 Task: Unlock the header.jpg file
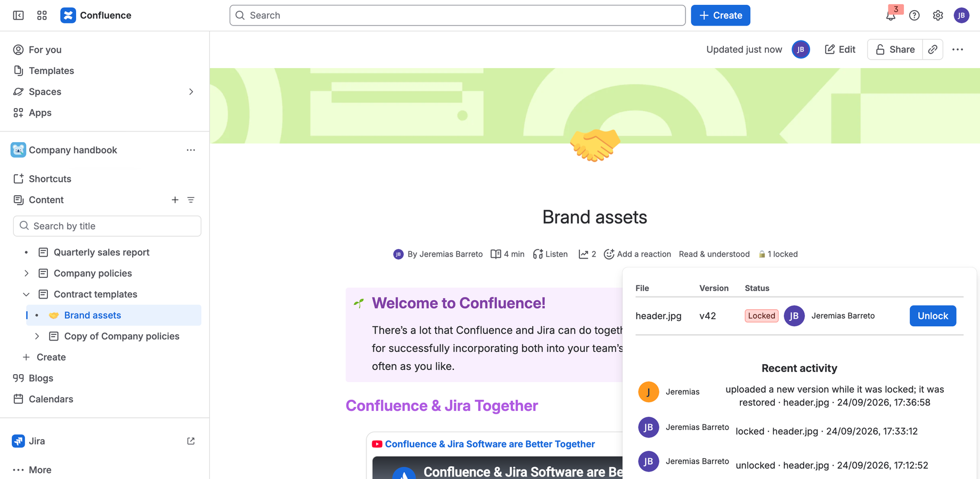pyautogui.click(x=933, y=316)
